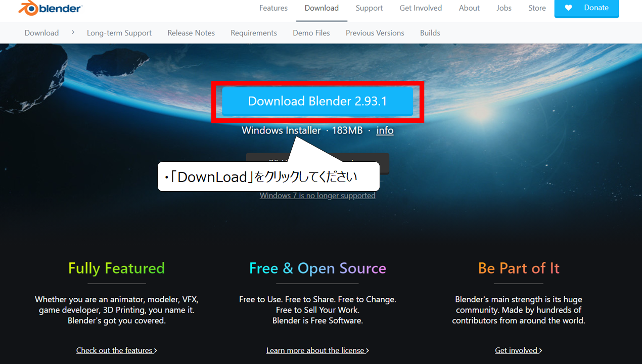Open the Builds sub-navigation link
The width and height of the screenshot is (642, 364).
[430, 33]
